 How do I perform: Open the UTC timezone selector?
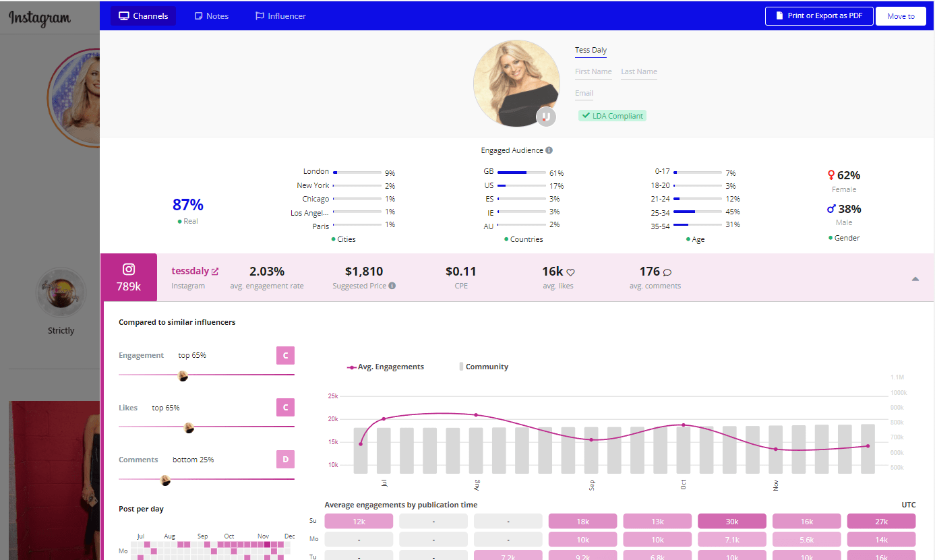(909, 504)
